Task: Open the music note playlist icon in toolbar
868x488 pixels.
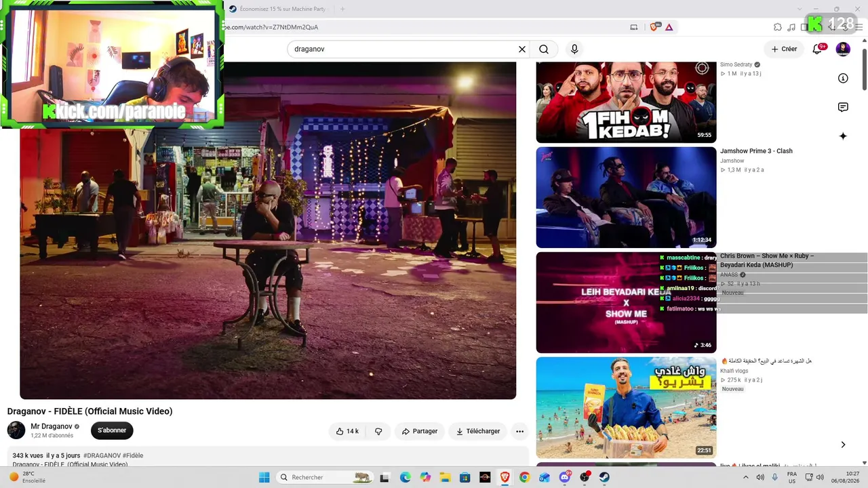Action: [791, 27]
